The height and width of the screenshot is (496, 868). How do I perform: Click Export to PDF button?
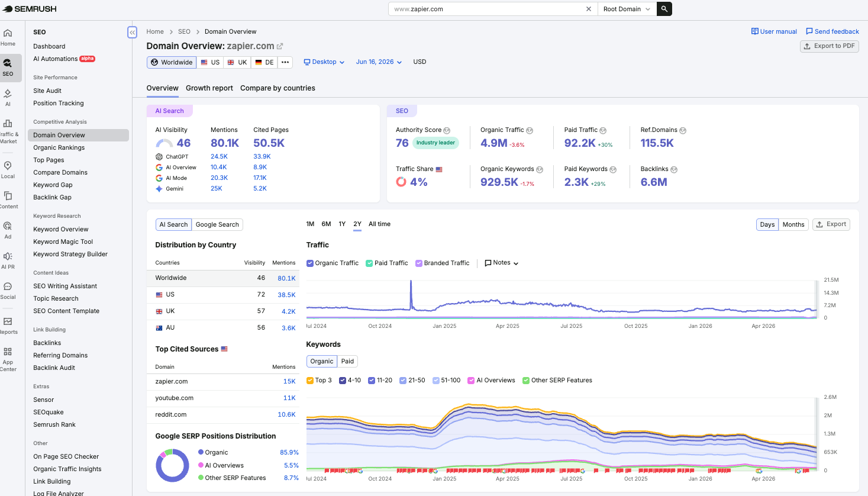point(830,46)
